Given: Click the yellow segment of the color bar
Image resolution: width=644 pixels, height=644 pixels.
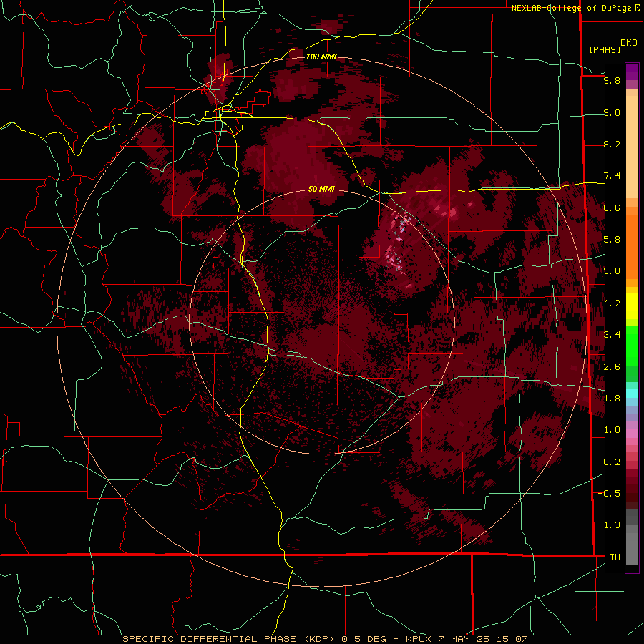Looking at the screenshot, I should tap(632, 306).
